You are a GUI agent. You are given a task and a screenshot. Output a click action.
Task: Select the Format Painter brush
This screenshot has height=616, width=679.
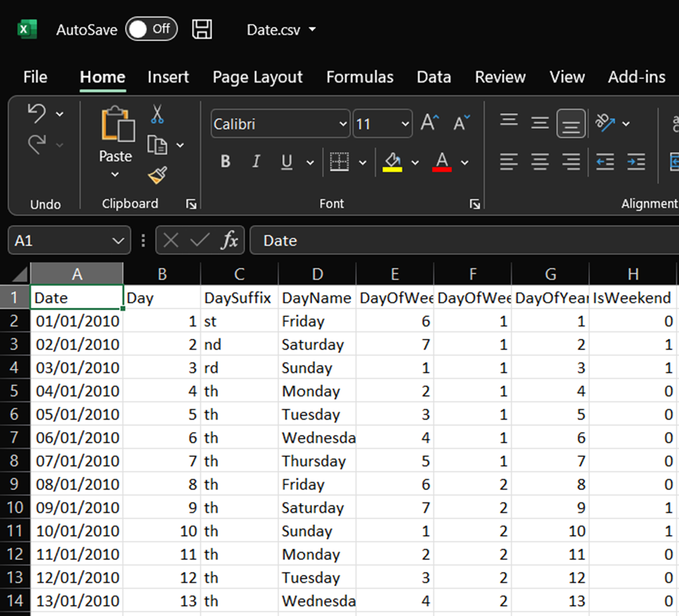coord(158,175)
